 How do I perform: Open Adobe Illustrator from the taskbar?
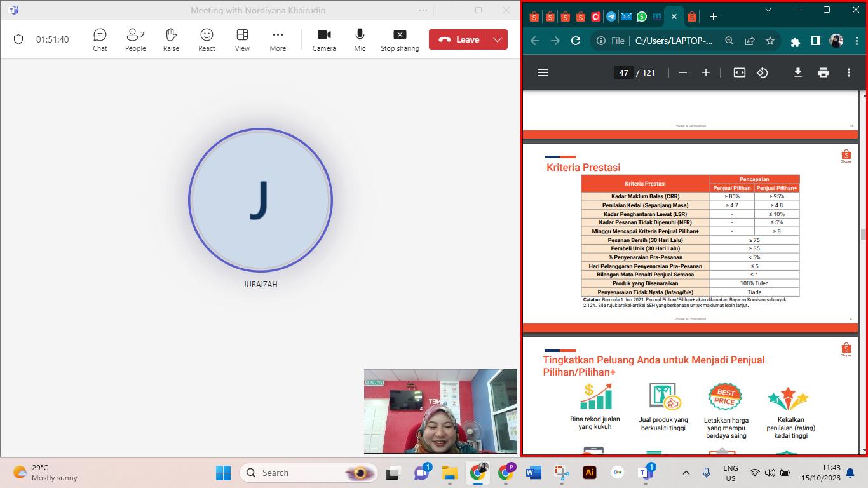click(x=590, y=473)
